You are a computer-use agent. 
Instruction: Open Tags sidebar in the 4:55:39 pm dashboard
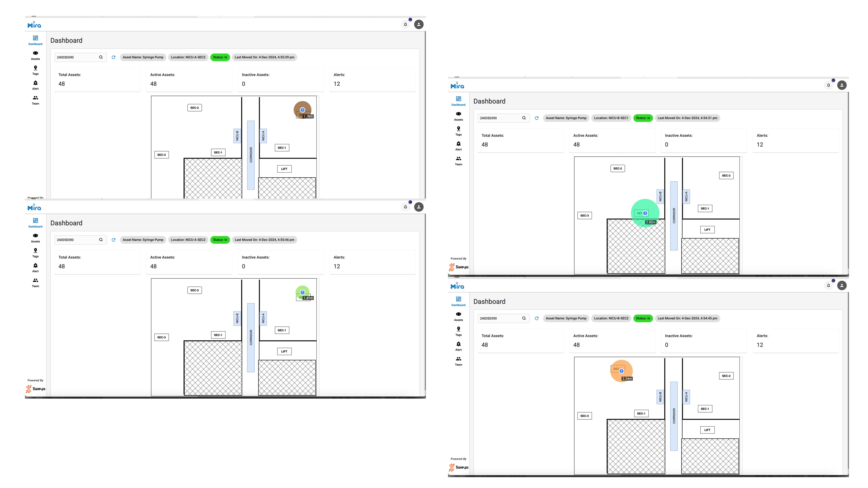pos(35,70)
